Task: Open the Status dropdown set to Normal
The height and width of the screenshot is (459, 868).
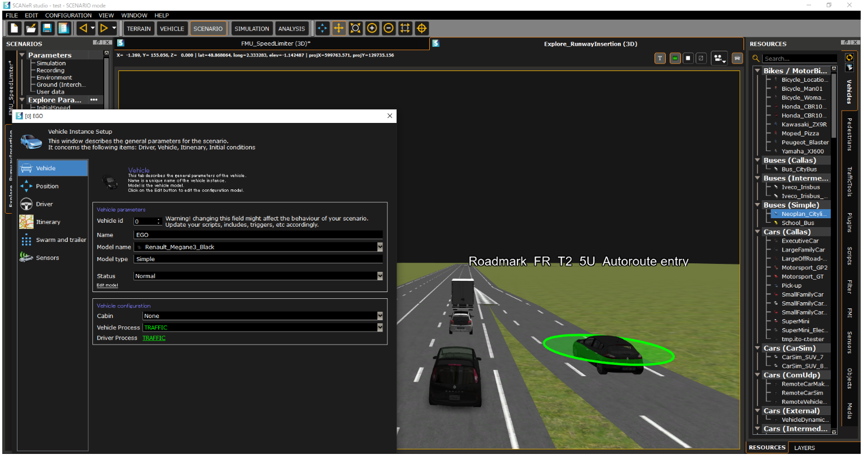Action: [380, 276]
